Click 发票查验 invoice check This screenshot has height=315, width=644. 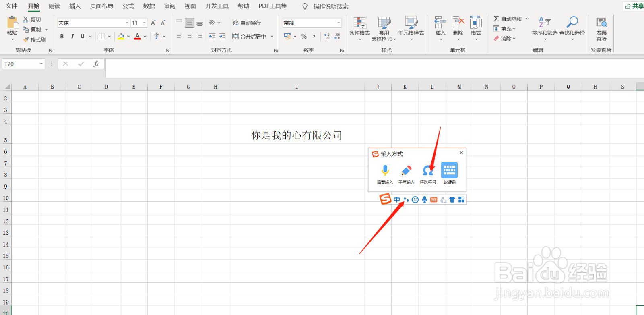click(x=601, y=29)
